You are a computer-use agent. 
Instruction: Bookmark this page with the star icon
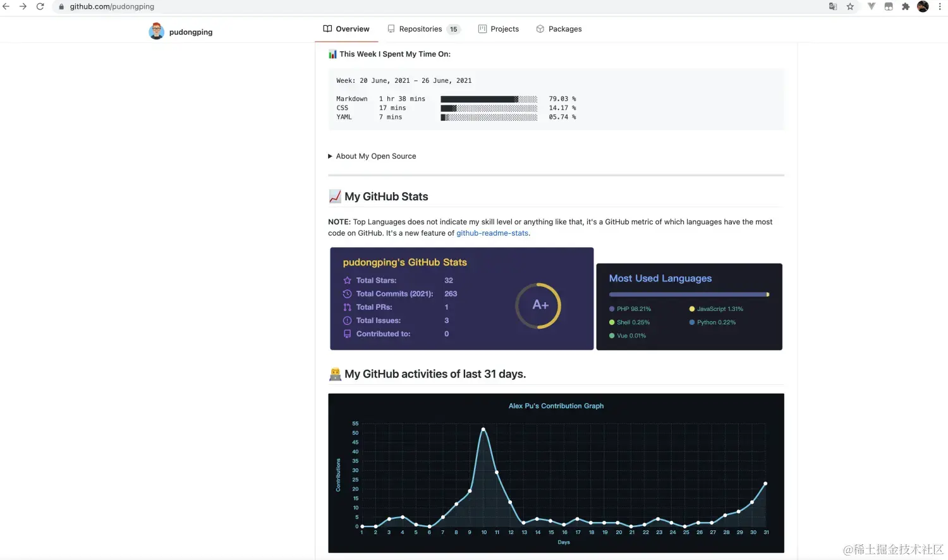click(850, 6)
